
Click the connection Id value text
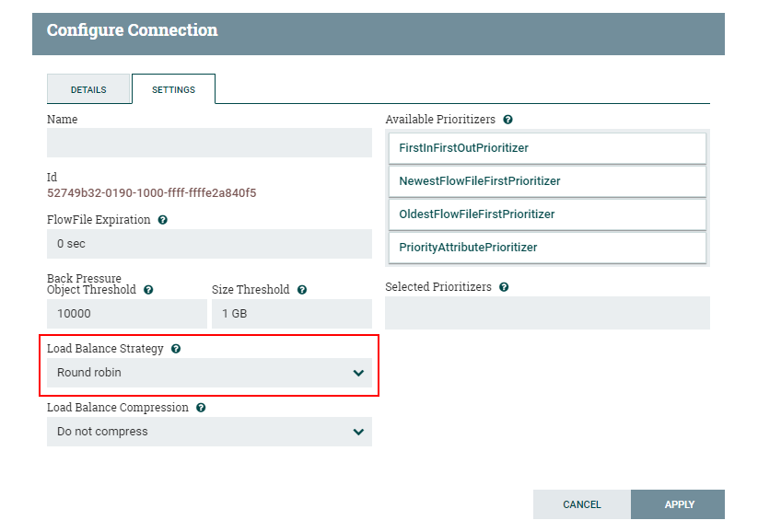152,193
